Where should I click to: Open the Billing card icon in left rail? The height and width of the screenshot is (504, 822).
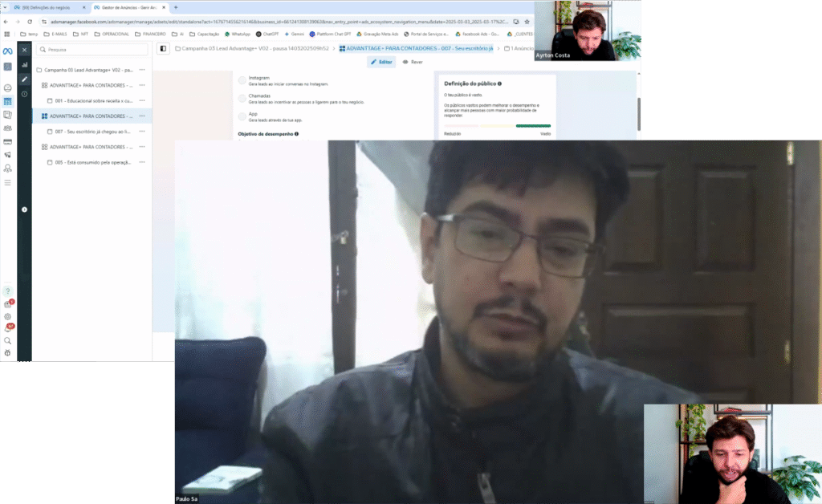click(7, 141)
